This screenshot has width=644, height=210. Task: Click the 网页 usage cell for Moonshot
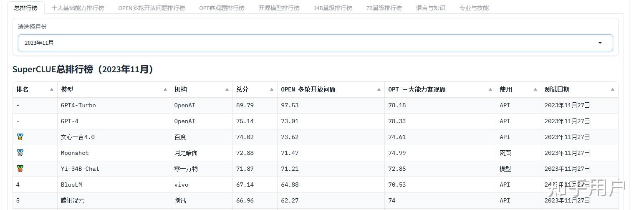pos(518,153)
